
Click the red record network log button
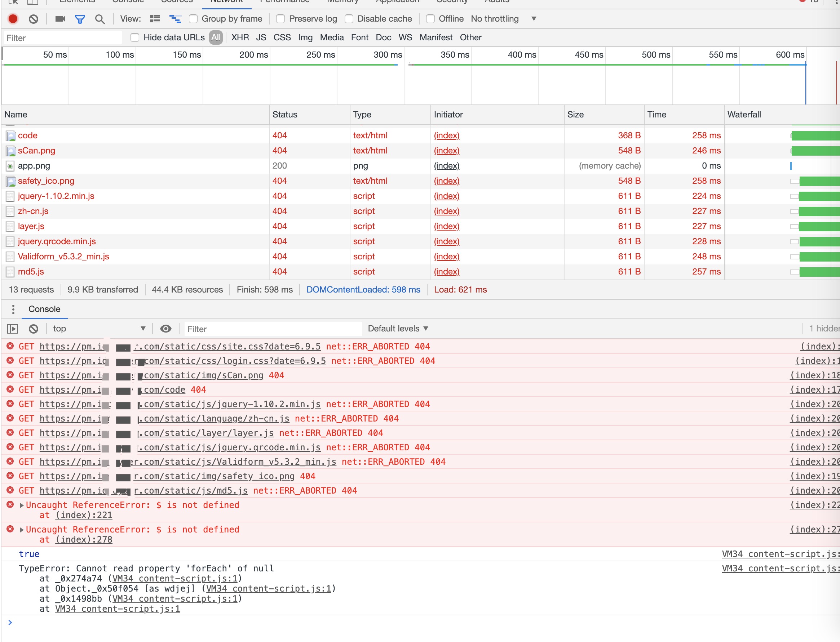[x=13, y=19]
